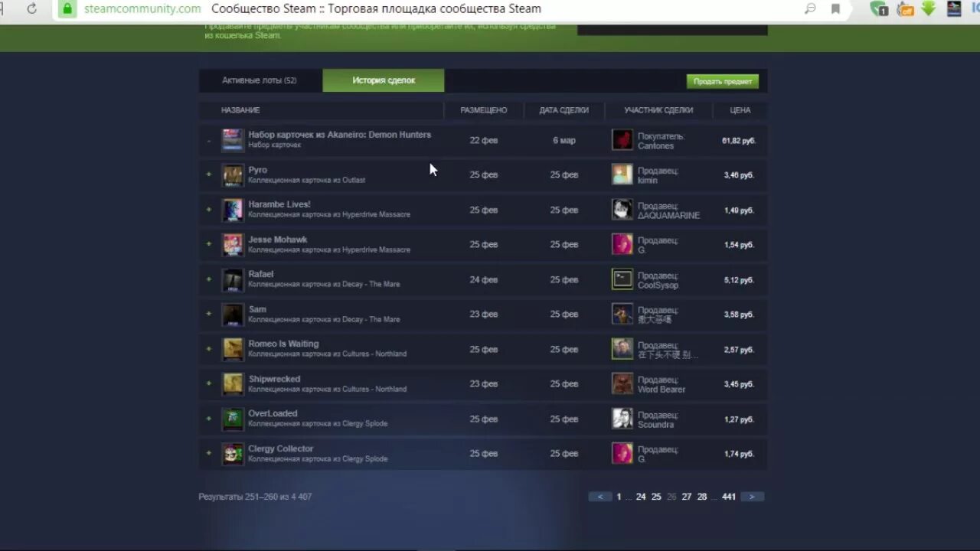Click the 6 мар deal date
This screenshot has width=980, height=551.
pos(564,140)
